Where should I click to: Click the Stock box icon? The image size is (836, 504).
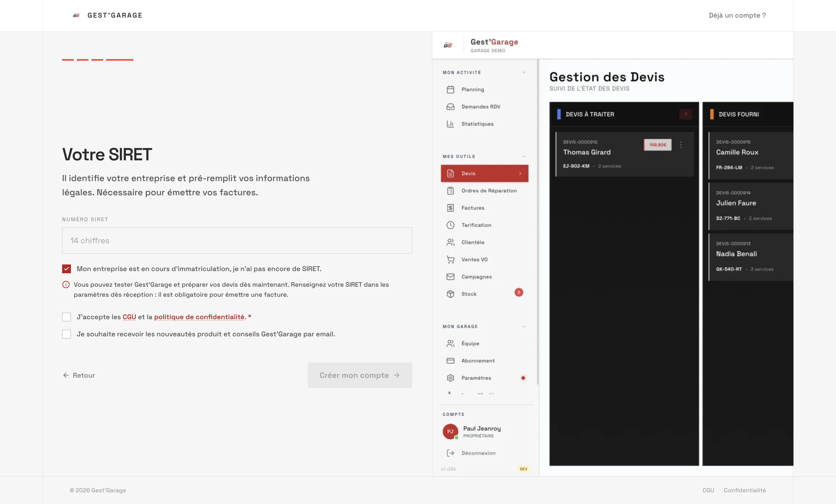click(450, 294)
